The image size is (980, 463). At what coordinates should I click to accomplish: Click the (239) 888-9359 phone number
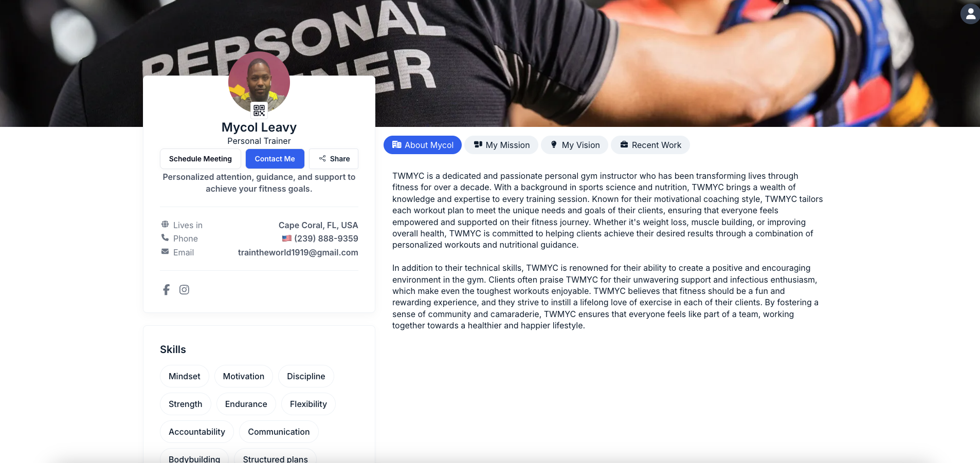point(326,238)
